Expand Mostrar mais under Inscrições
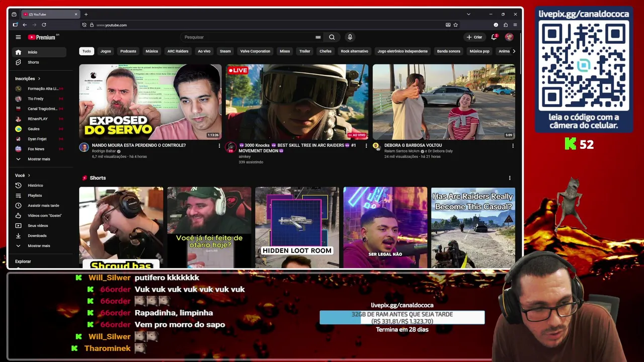 tap(39, 159)
